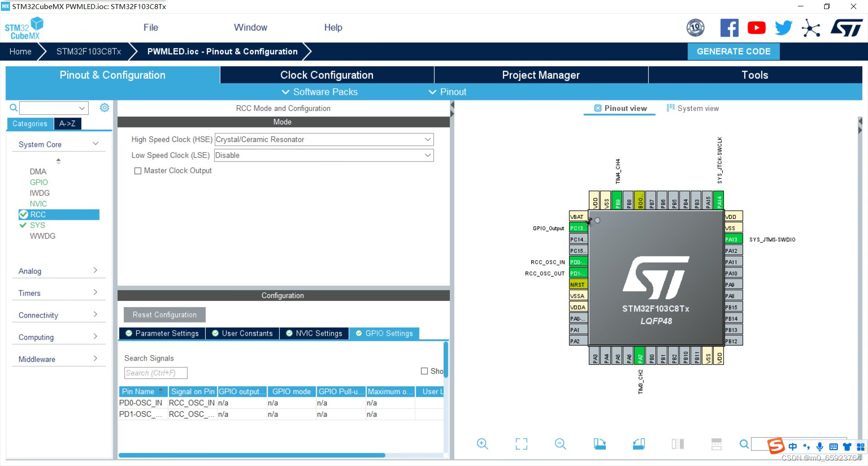Zoom out of the pinout view
868x466 pixels.
coord(560,444)
